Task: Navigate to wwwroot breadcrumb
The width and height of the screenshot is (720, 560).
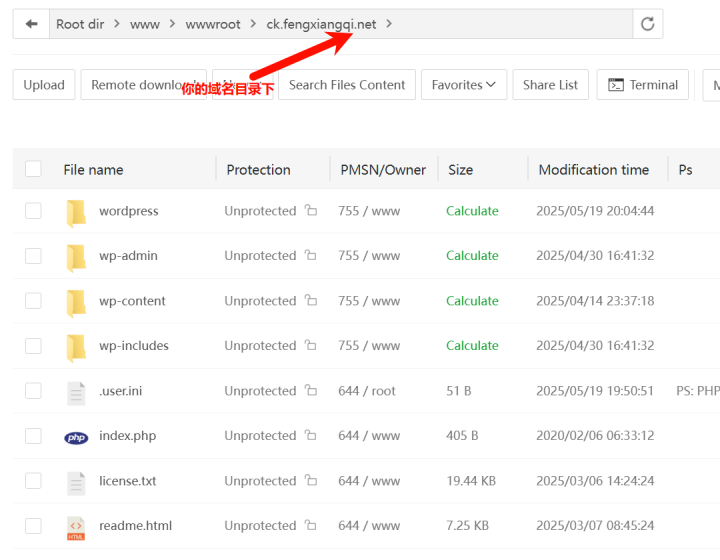Action: coord(213,24)
